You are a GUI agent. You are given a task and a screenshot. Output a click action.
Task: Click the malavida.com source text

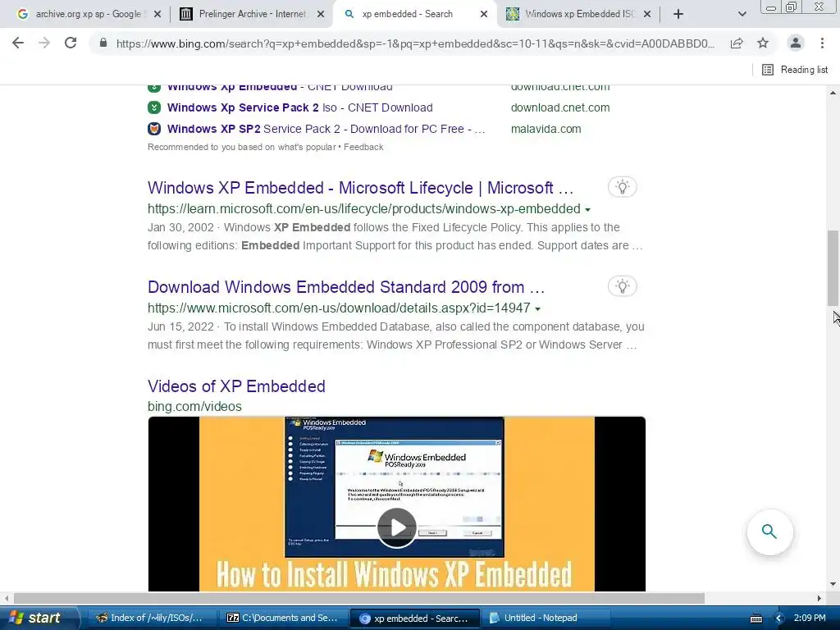pos(546,129)
